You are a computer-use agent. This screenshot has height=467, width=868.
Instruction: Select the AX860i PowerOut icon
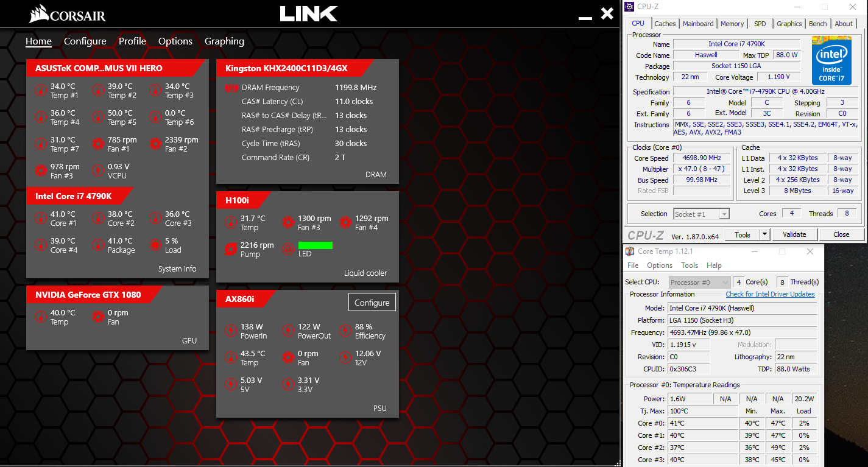click(x=288, y=331)
